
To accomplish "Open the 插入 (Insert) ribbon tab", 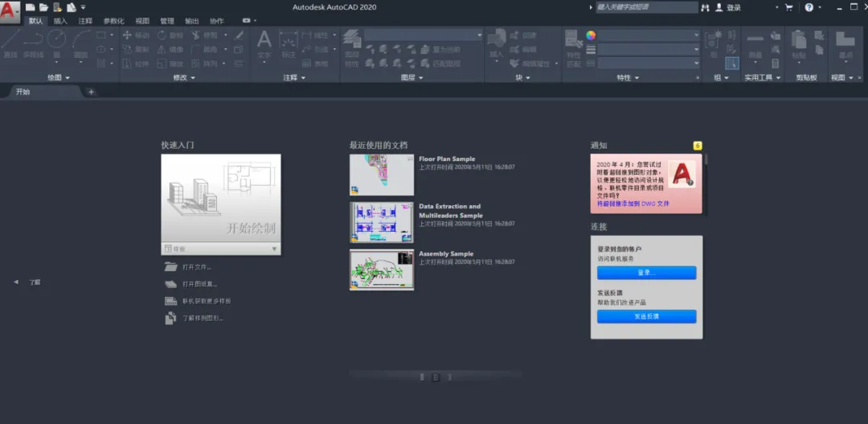I will pyautogui.click(x=60, y=21).
